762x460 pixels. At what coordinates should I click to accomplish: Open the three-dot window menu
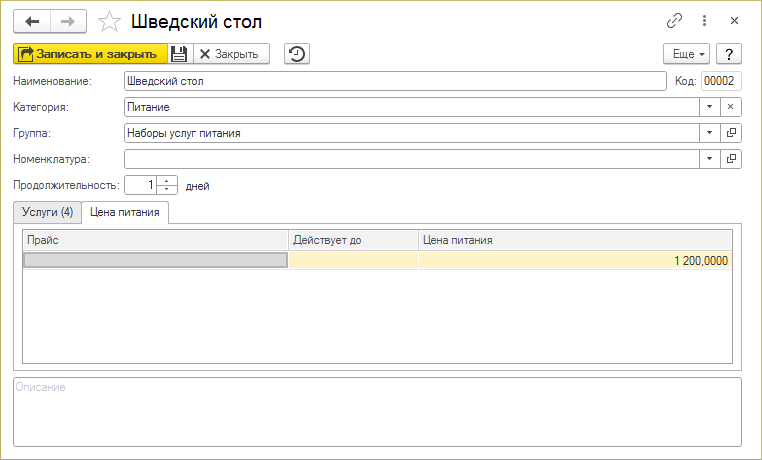pyautogui.click(x=704, y=21)
